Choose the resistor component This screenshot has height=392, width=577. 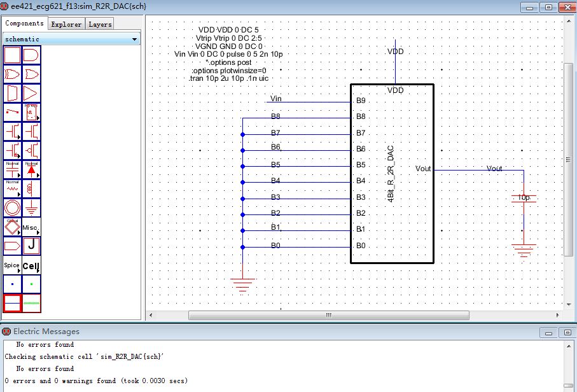pos(12,188)
